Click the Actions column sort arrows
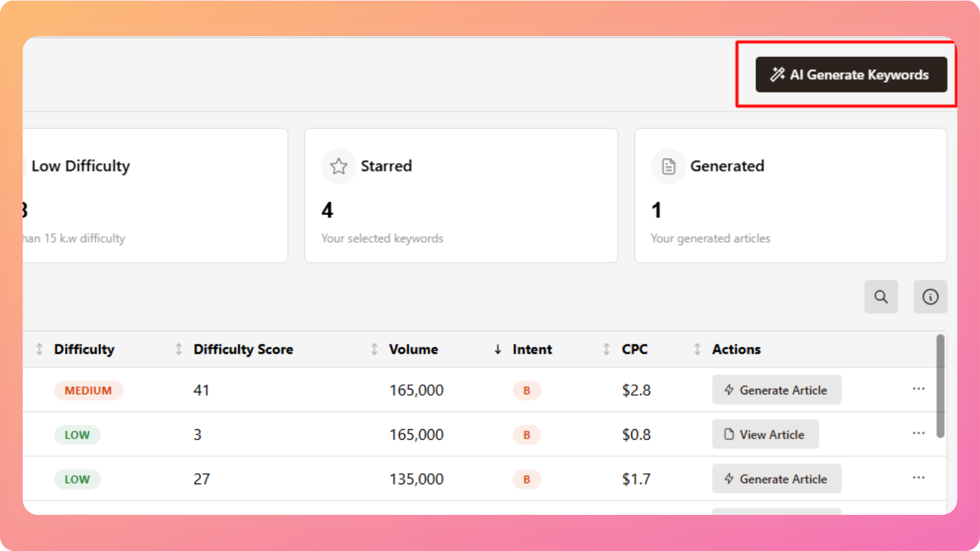Image resolution: width=980 pixels, height=551 pixels. [x=697, y=349]
